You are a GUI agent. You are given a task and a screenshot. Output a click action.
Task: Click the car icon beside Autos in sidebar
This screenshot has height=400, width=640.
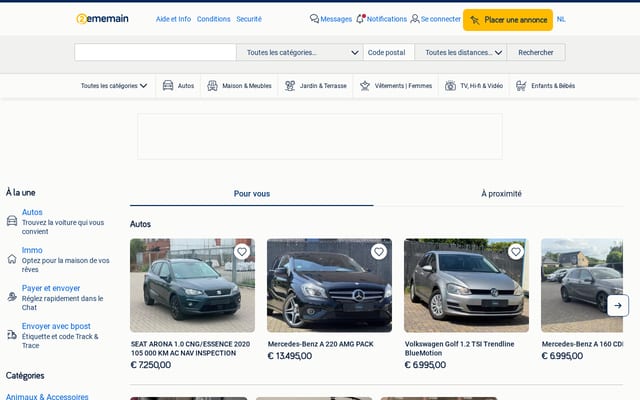[x=12, y=221]
